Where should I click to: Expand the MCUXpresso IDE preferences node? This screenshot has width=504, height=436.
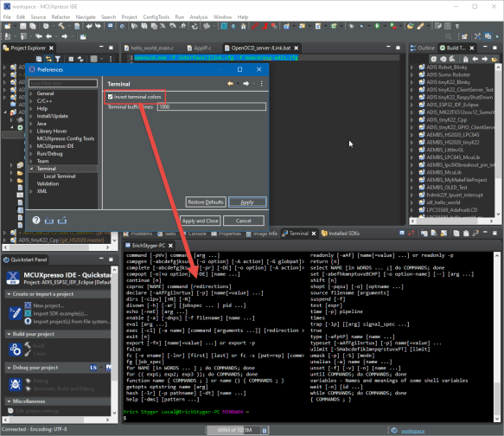31,146
